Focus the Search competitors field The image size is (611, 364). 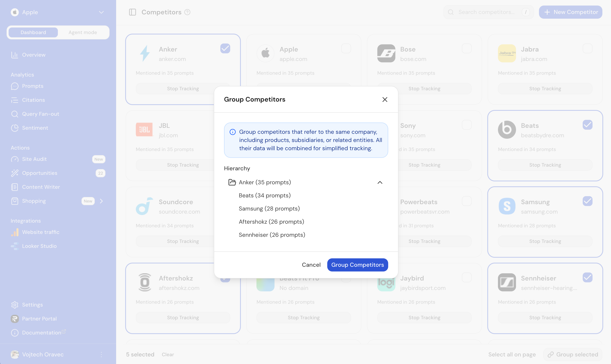488,12
